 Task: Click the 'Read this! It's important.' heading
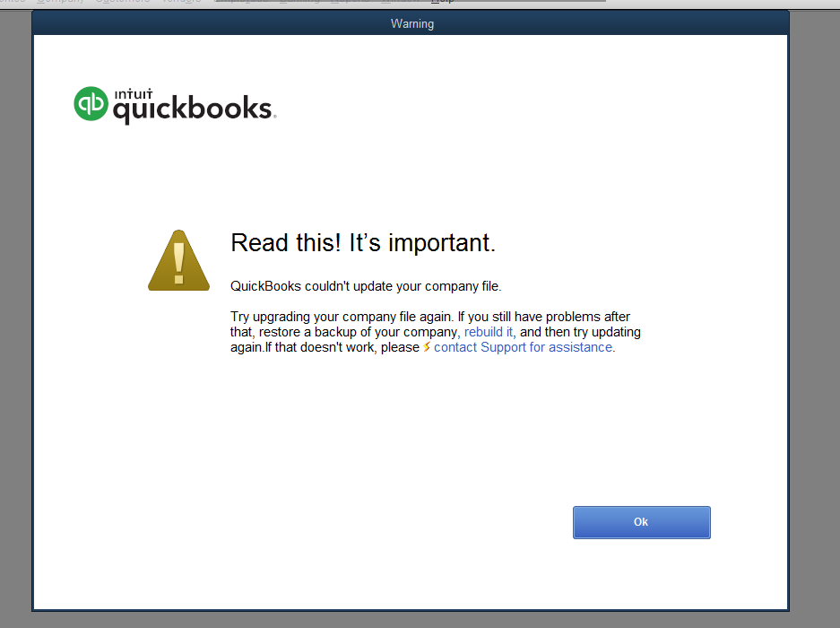tap(363, 243)
